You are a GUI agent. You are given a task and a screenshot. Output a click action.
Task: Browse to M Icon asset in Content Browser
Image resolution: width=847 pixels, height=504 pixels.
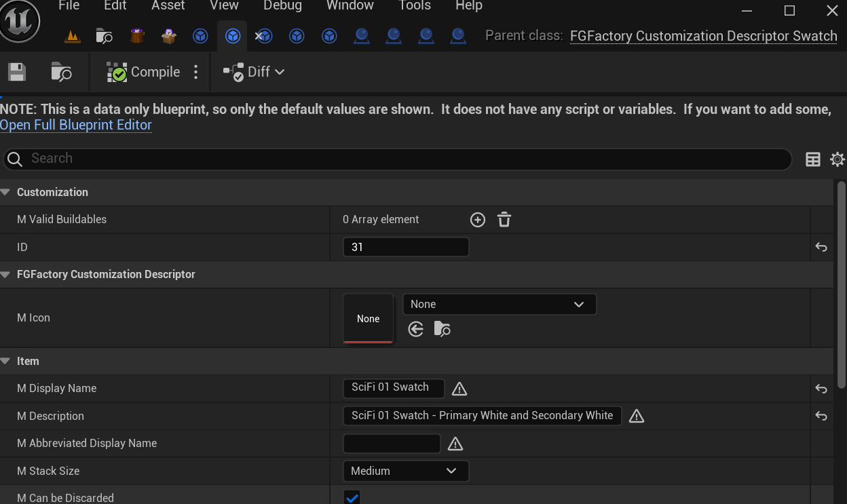tap(443, 330)
